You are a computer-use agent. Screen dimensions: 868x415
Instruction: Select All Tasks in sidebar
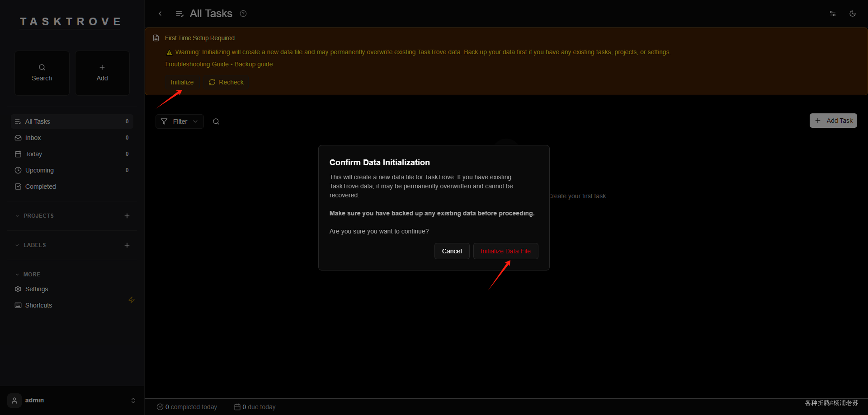click(x=72, y=121)
